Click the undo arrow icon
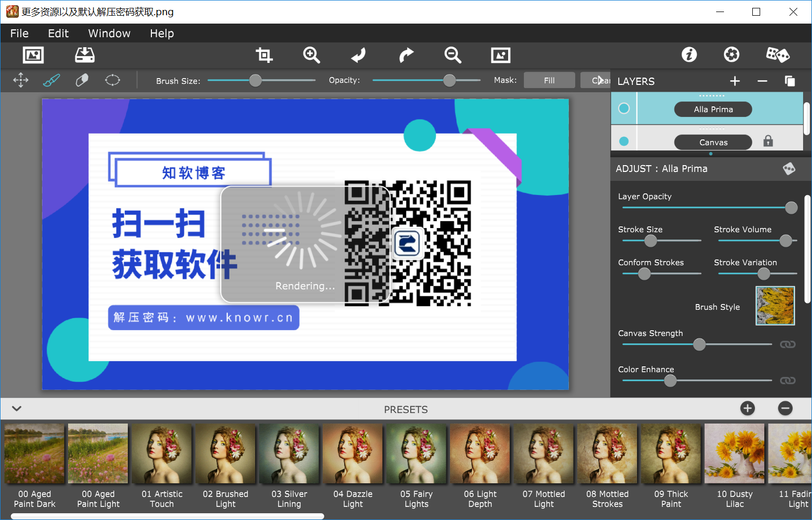Image resolution: width=812 pixels, height=520 pixels. pyautogui.click(x=359, y=55)
